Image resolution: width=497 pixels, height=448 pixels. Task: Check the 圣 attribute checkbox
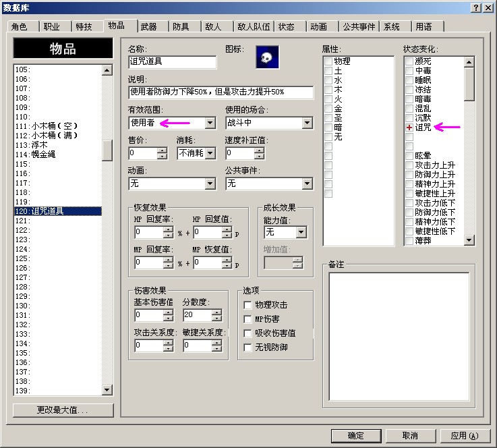(328, 118)
